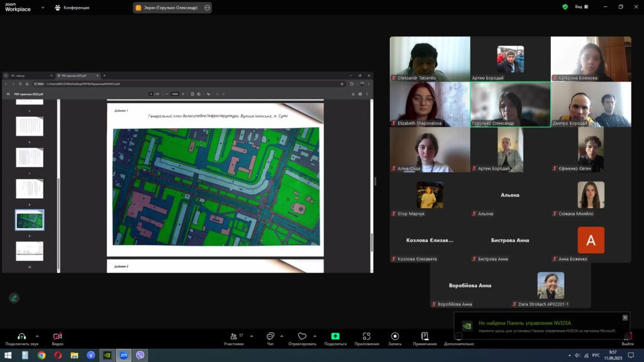Viewport: 644px width, 362px height.
Task: Click the green shield encryption icon
Action: 565,7
